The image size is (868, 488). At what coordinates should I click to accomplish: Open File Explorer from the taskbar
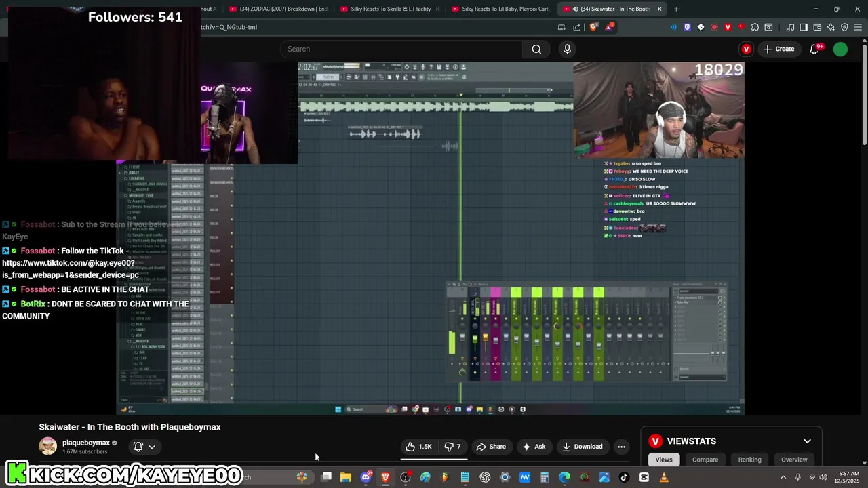point(346,477)
